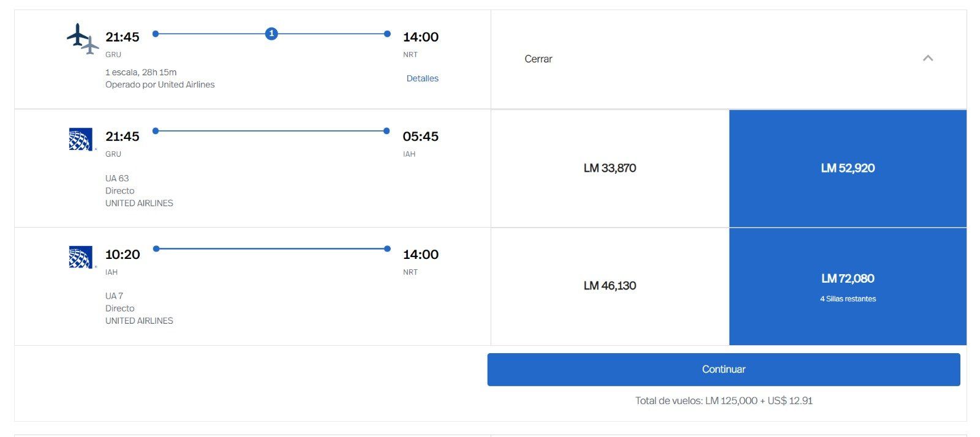
Task: Collapse fare panel with the up chevron
Action: click(x=927, y=58)
